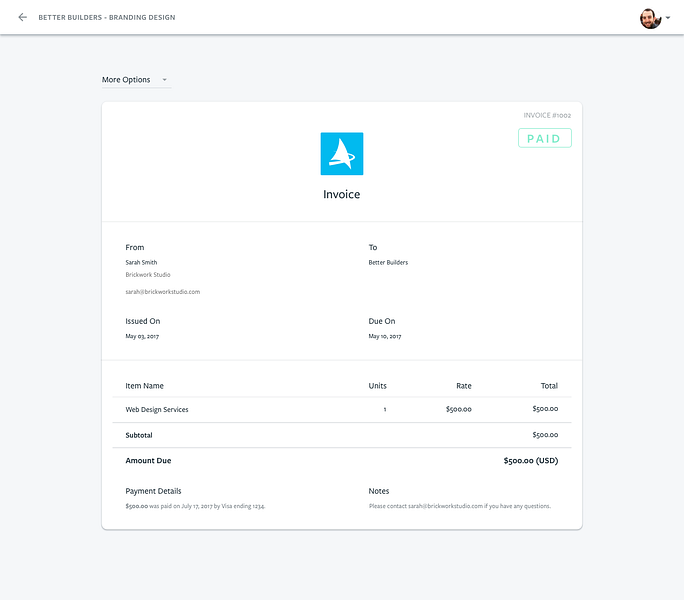Image resolution: width=684 pixels, height=600 pixels.
Task: Expand the account menu caret beside avatar
Action: [x=668, y=18]
